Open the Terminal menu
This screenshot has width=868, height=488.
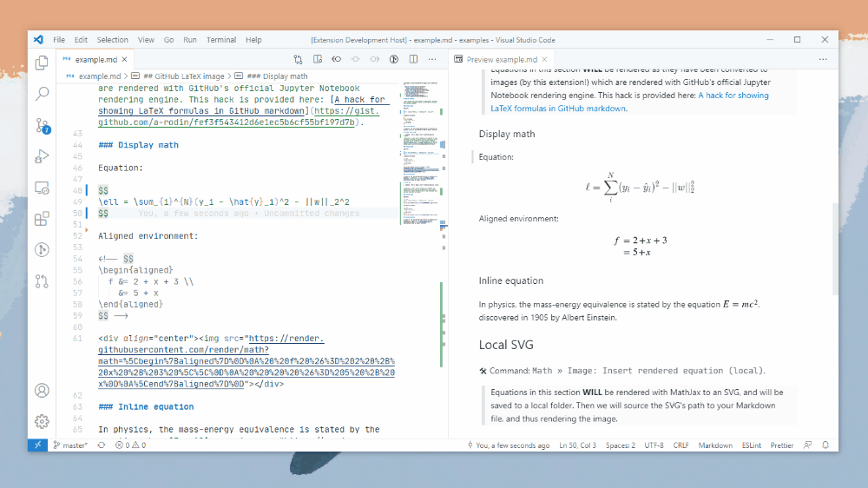point(220,40)
